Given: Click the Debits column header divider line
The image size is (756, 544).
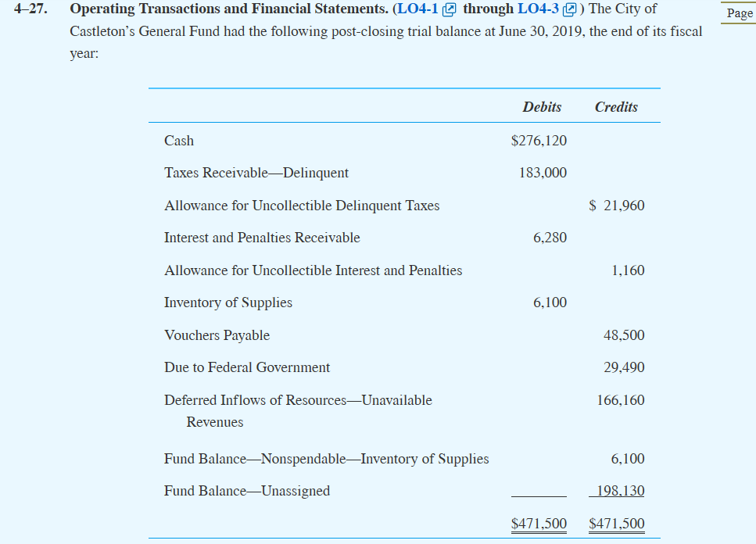Looking at the screenshot, I should (543, 123).
